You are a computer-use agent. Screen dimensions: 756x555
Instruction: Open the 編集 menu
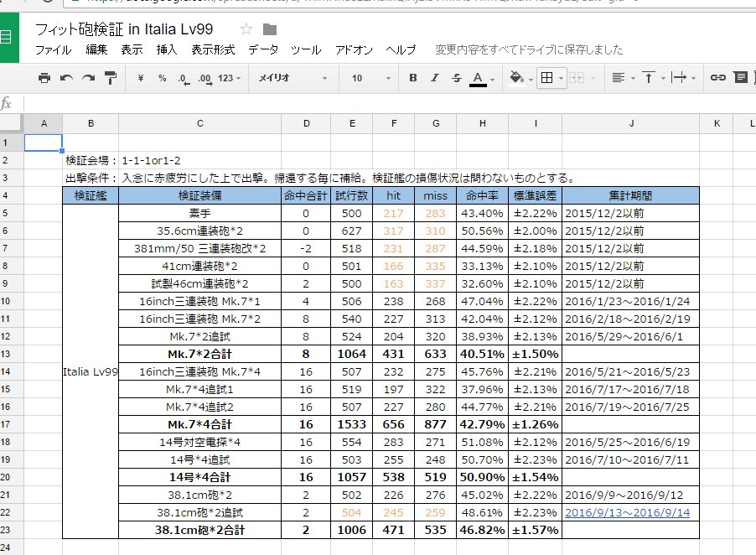tap(96, 49)
